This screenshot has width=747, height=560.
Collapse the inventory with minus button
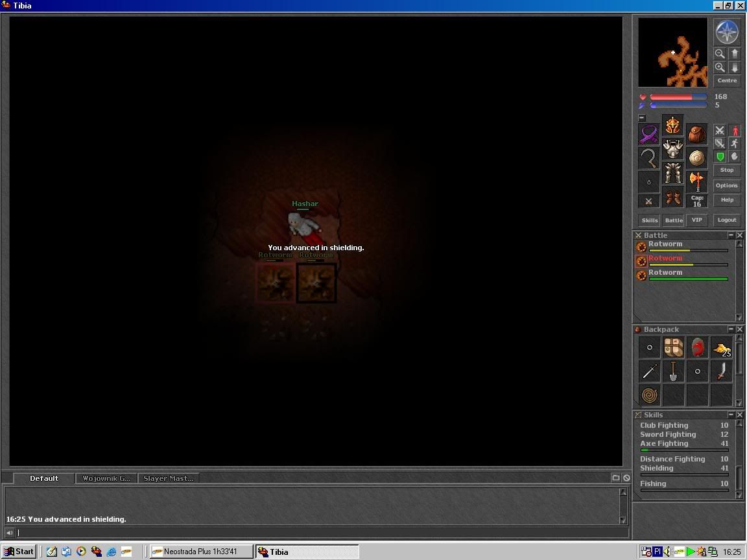pos(642,117)
